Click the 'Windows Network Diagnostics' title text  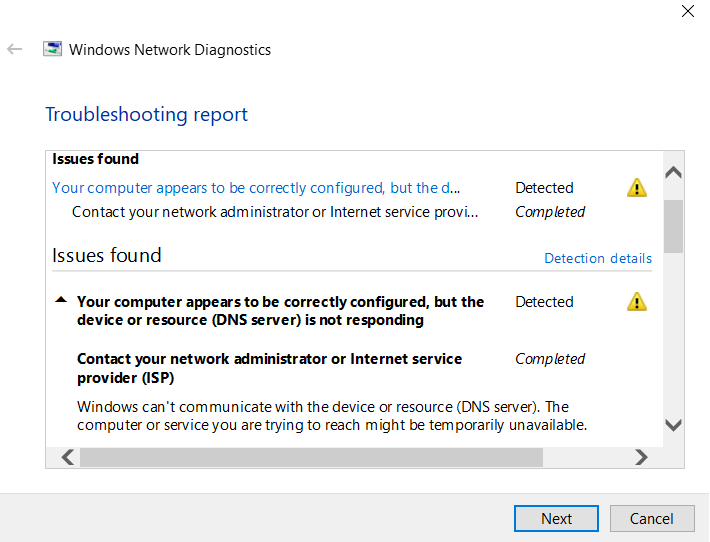click(x=170, y=49)
